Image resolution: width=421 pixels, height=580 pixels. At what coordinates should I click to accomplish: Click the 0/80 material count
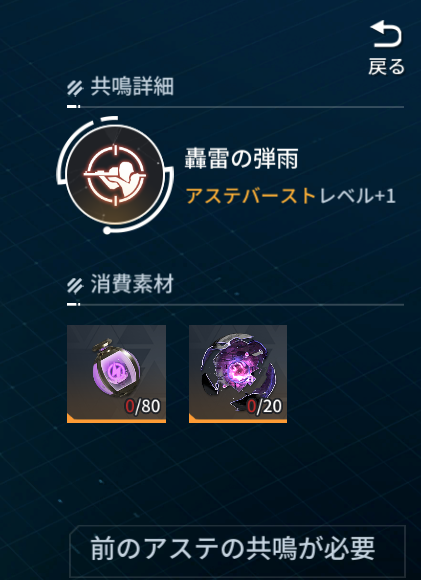pyautogui.click(x=143, y=407)
